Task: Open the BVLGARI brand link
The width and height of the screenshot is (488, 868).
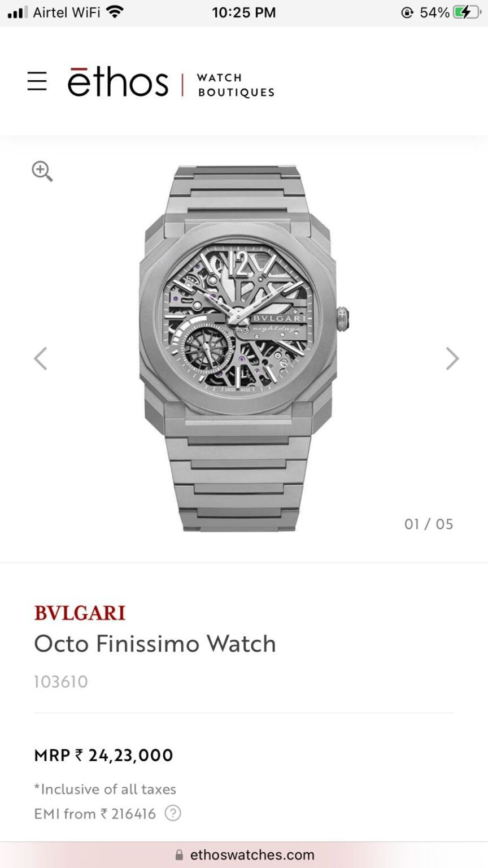Action: 80,613
